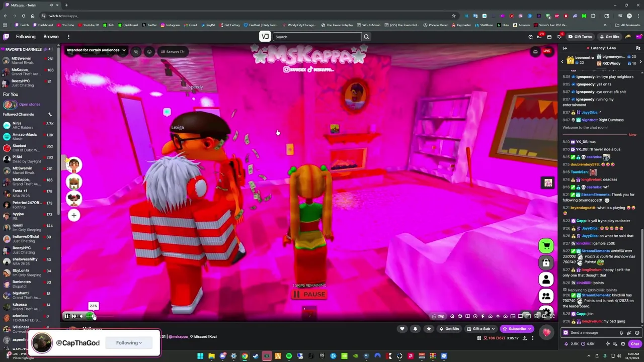Open the emote picker in chat input

pyautogui.click(x=637, y=333)
